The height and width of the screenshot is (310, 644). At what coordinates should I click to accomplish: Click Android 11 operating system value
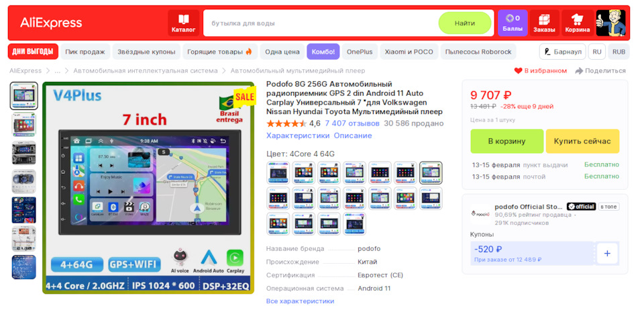tap(374, 289)
